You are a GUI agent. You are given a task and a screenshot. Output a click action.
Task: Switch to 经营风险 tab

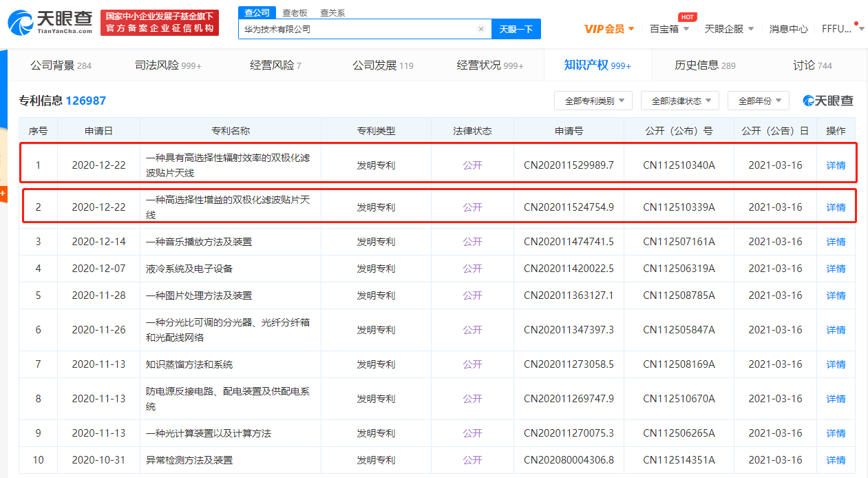pyautogui.click(x=275, y=65)
